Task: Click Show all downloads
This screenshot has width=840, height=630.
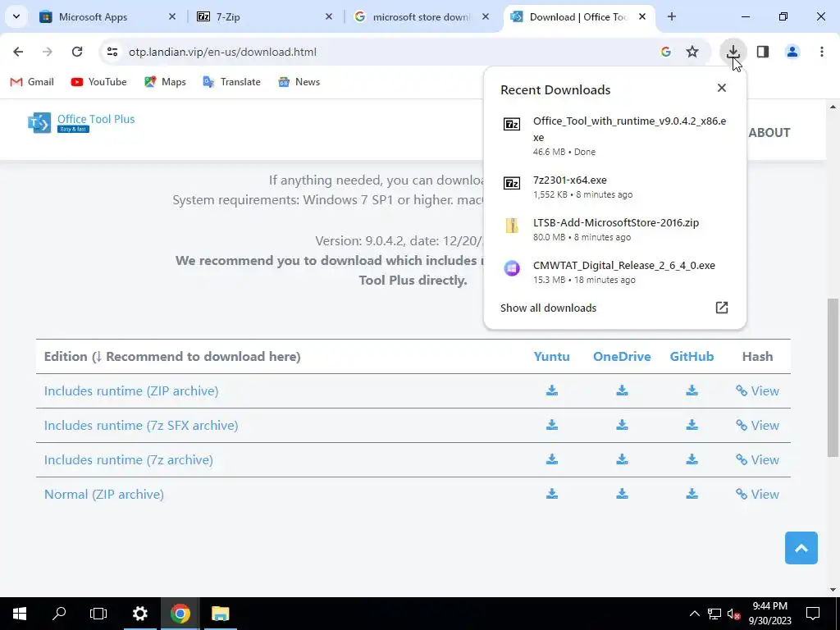Action: point(548,308)
